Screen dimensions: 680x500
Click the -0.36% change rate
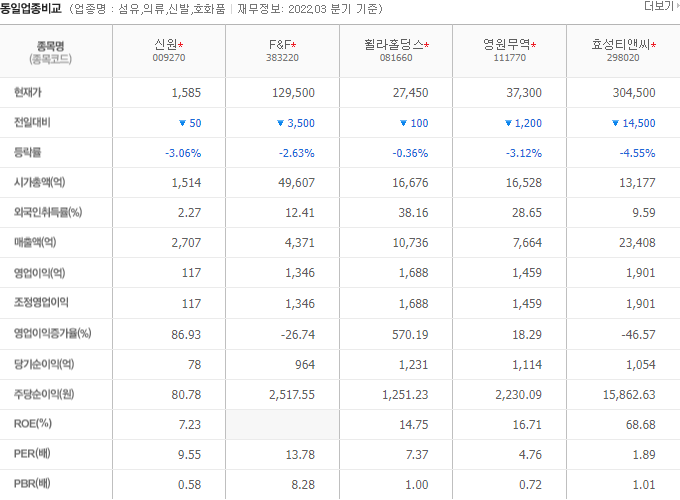[x=410, y=153]
